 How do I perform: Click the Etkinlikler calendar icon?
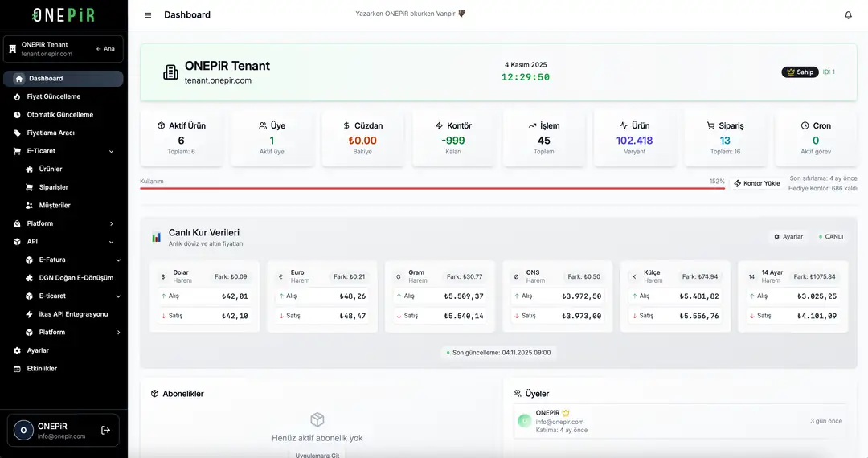point(18,369)
